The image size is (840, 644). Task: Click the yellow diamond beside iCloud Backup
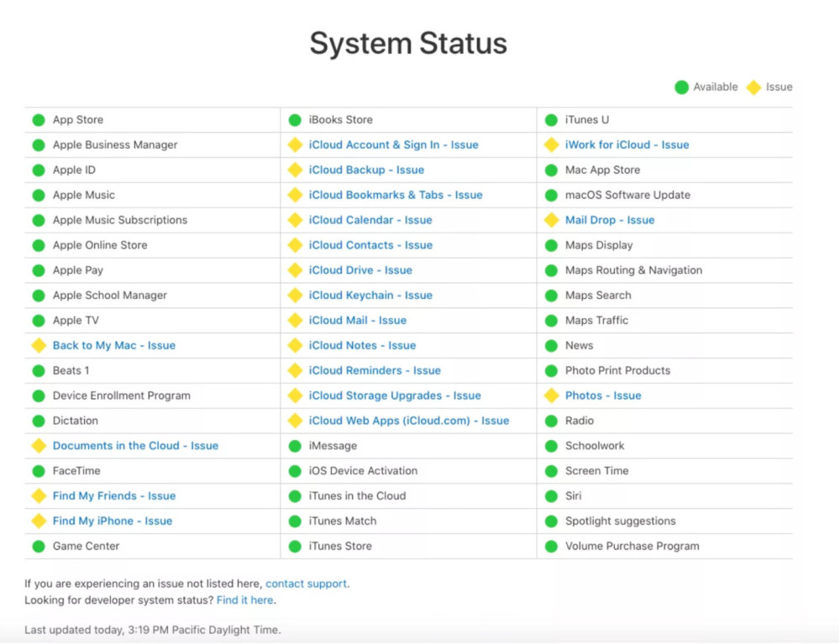(x=295, y=170)
